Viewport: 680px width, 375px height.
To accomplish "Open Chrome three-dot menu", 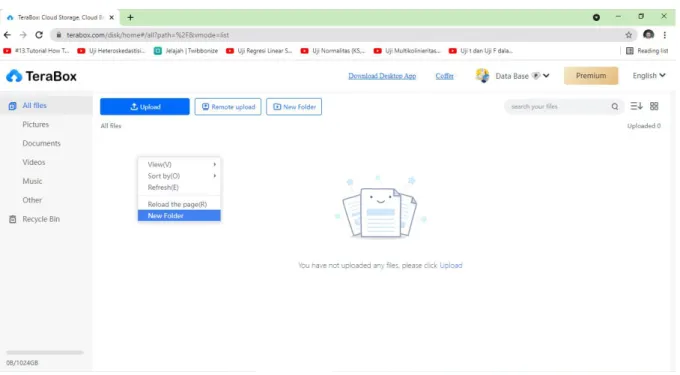I will (x=664, y=35).
